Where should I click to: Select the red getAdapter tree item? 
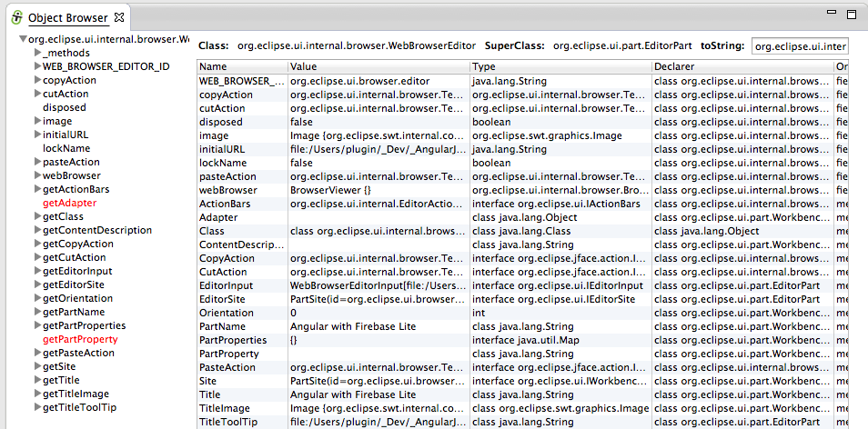coord(70,203)
